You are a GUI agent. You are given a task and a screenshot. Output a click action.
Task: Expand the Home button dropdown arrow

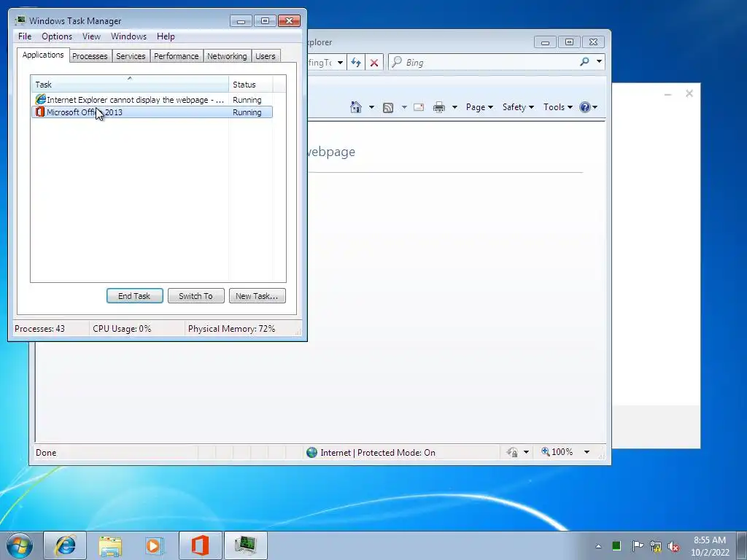click(x=371, y=107)
